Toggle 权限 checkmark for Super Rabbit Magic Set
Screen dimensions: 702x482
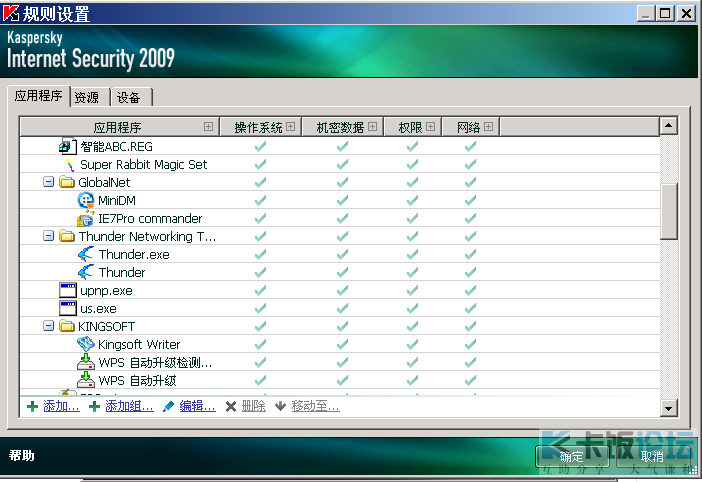tap(412, 164)
